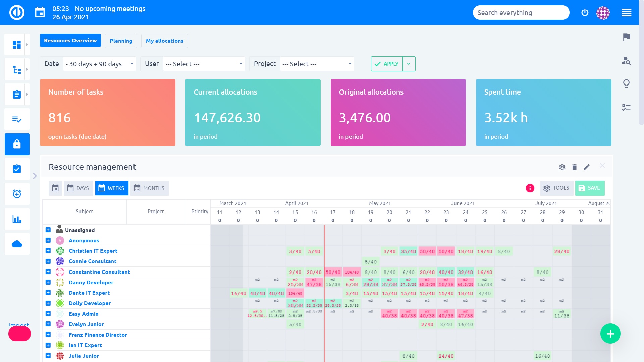
Task: Click the edit pencil icon in Resource management
Action: point(587,167)
